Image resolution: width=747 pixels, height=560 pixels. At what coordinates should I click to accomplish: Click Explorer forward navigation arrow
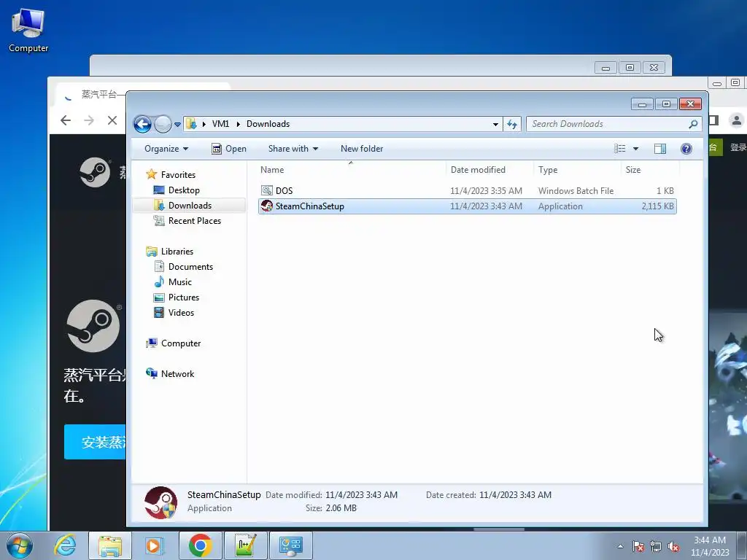[x=163, y=124]
